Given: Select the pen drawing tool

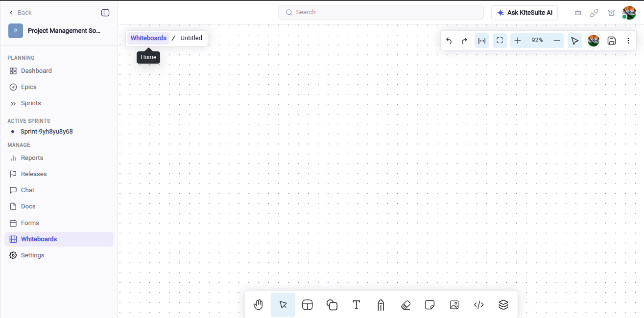Looking at the screenshot, I should (381, 305).
